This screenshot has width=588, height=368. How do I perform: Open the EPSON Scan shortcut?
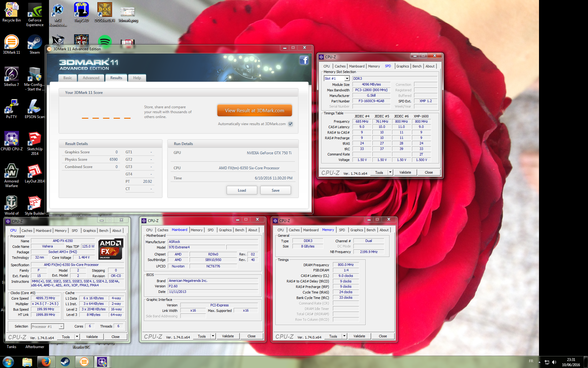(35, 109)
